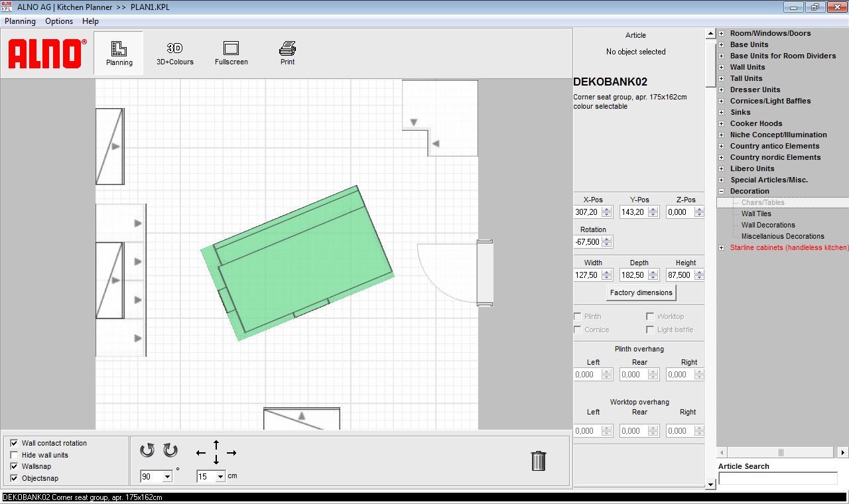
Task: Expand Wall Units category
Action: pos(722,67)
